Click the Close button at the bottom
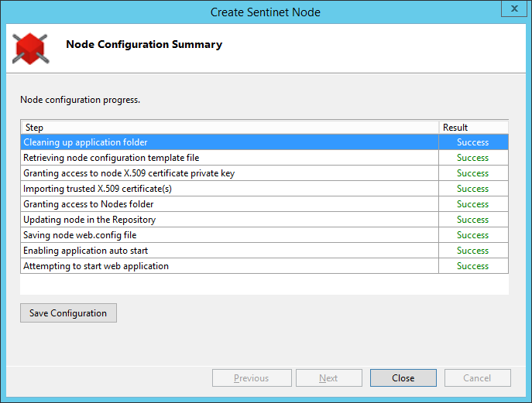This screenshot has height=403, width=532. point(403,378)
